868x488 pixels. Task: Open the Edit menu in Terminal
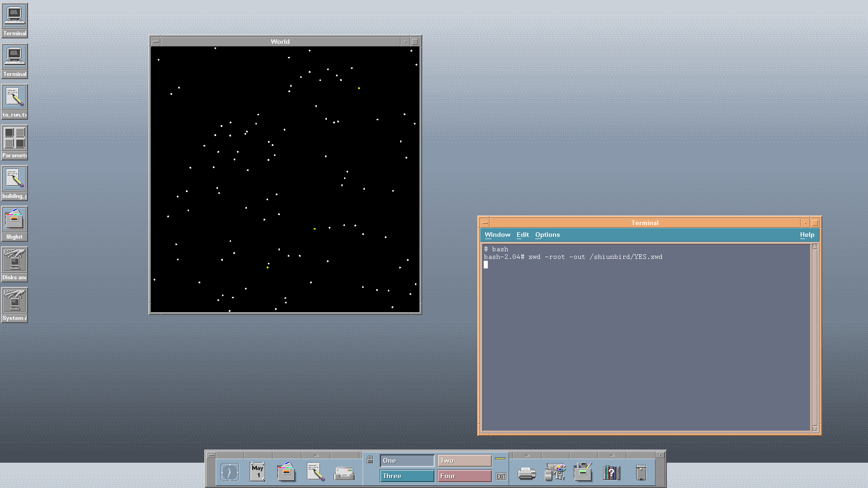(523, 235)
